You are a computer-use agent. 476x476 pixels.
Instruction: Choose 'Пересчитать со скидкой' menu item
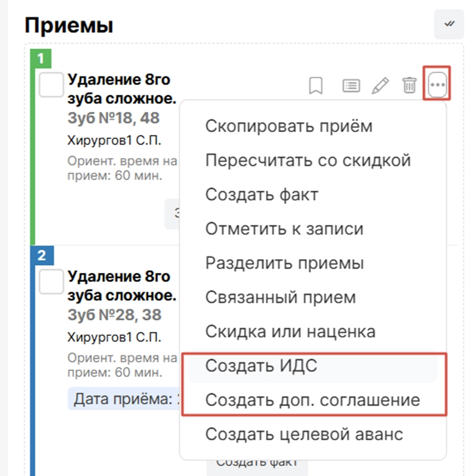[x=308, y=160]
